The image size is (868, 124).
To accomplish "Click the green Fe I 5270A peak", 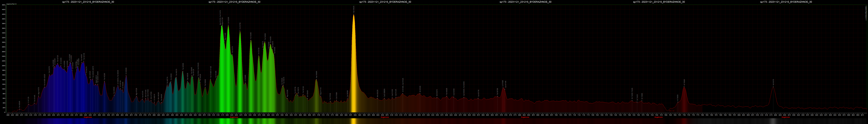I will (240, 72).
